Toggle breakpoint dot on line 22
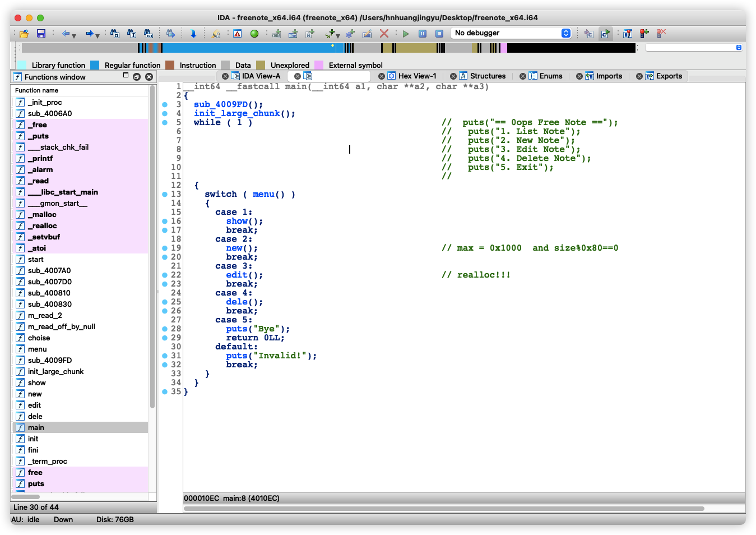The image size is (756, 535). click(x=165, y=275)
